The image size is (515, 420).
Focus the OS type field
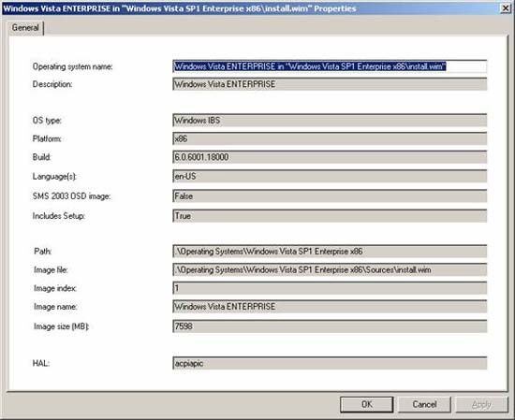click(x=330, y=120)
